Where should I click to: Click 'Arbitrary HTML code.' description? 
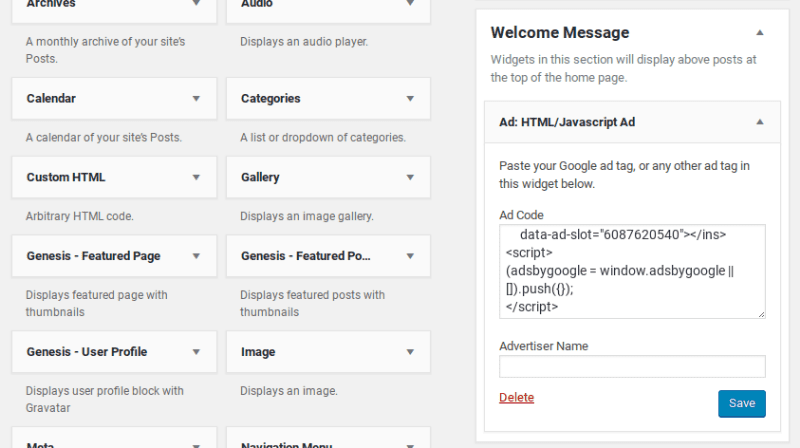coord(80,216)
